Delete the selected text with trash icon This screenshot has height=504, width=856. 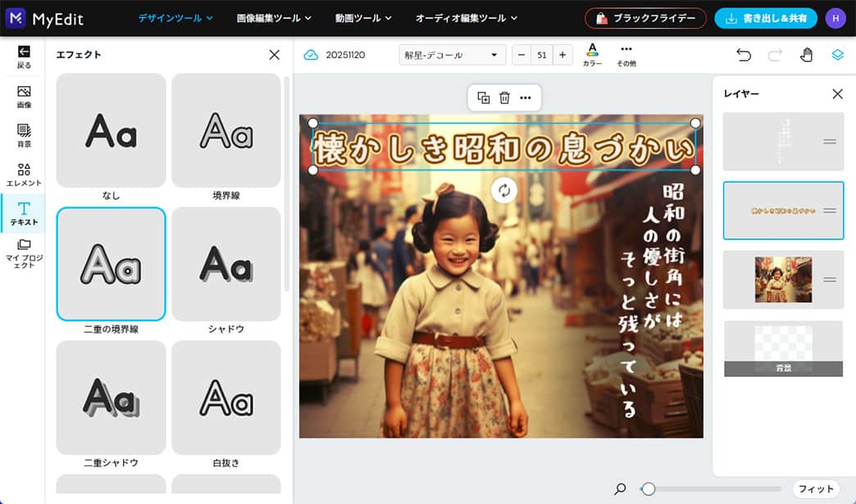pyautogui.click(x=504, y=98)
